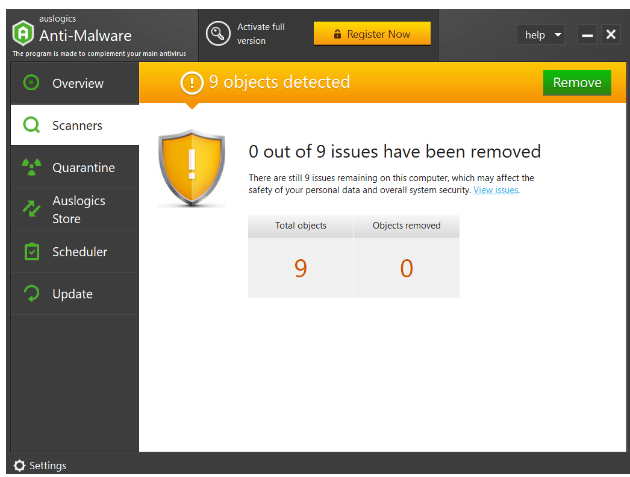630x477 pixels.
Task: Click the Total objects value 9
Action: pyautogui.click(x=301, y=268)
